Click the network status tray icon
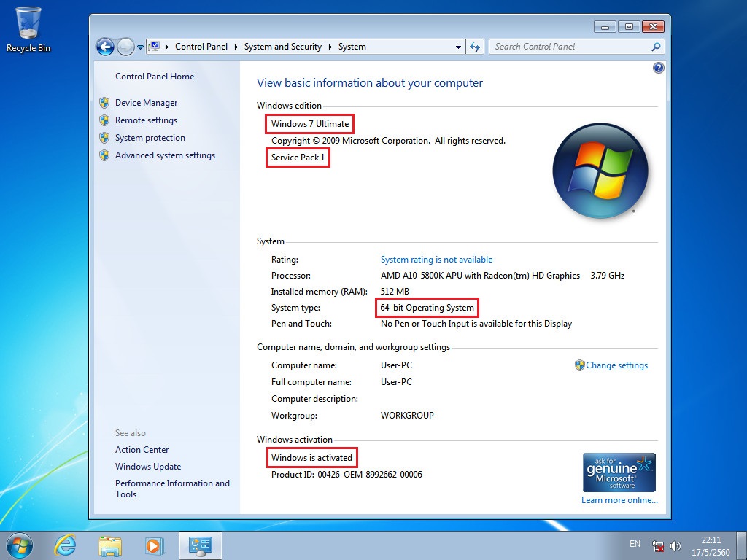The width and height of the screenshot is (747, 560). pos(659,545)
